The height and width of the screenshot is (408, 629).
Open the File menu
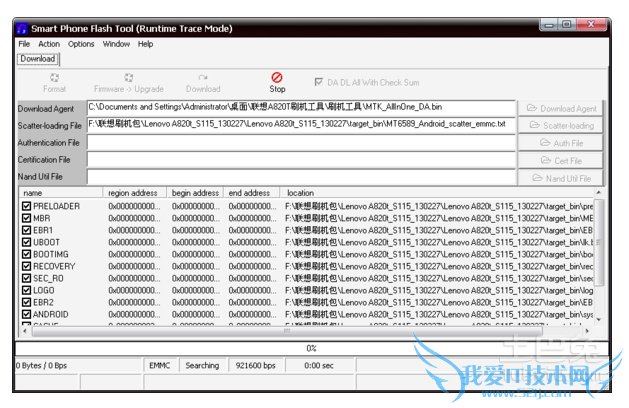point(24,44)
